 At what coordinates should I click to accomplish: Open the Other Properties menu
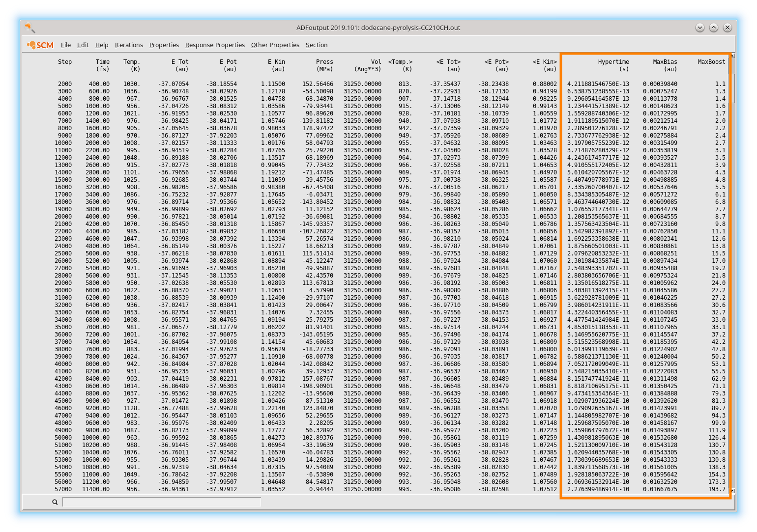point(275,45)
